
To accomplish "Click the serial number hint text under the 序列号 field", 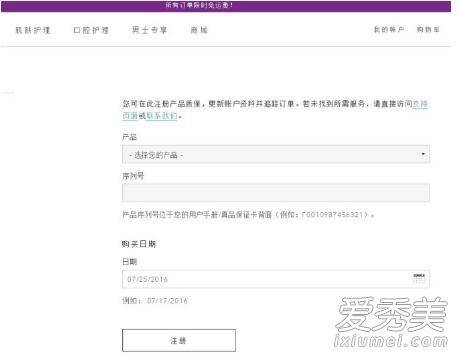I will tap(248, 215).
